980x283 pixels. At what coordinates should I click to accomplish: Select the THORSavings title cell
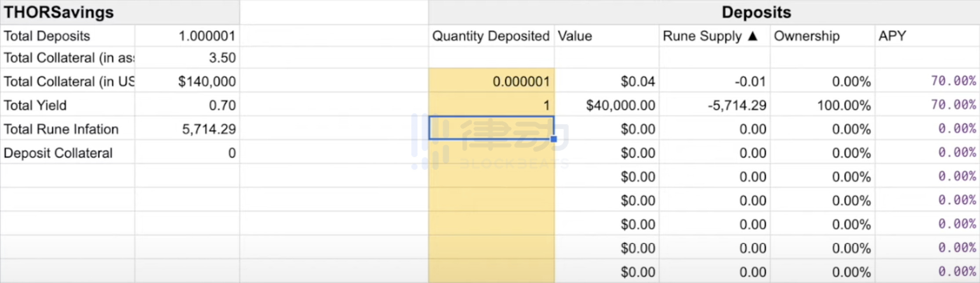(120, 12)
